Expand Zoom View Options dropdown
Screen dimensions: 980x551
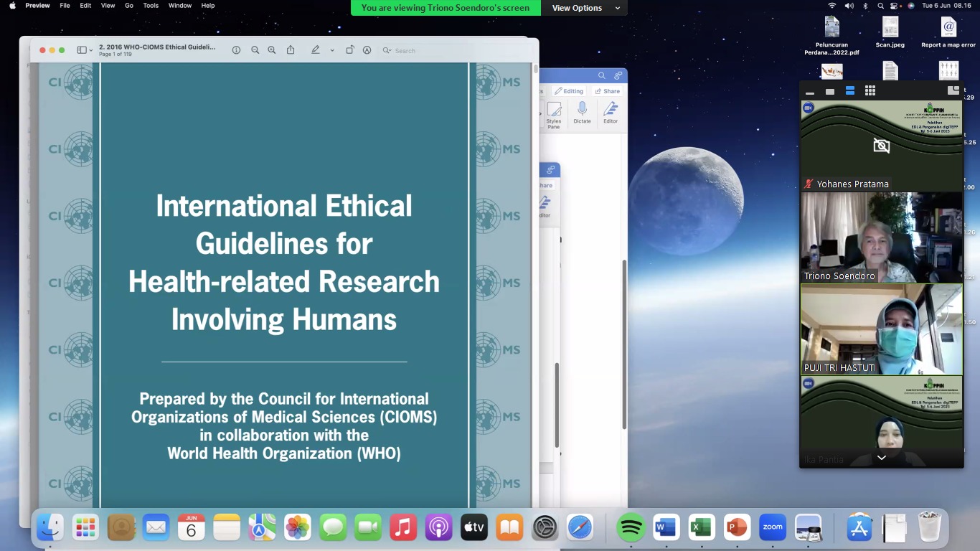click(x=585, y=8)
